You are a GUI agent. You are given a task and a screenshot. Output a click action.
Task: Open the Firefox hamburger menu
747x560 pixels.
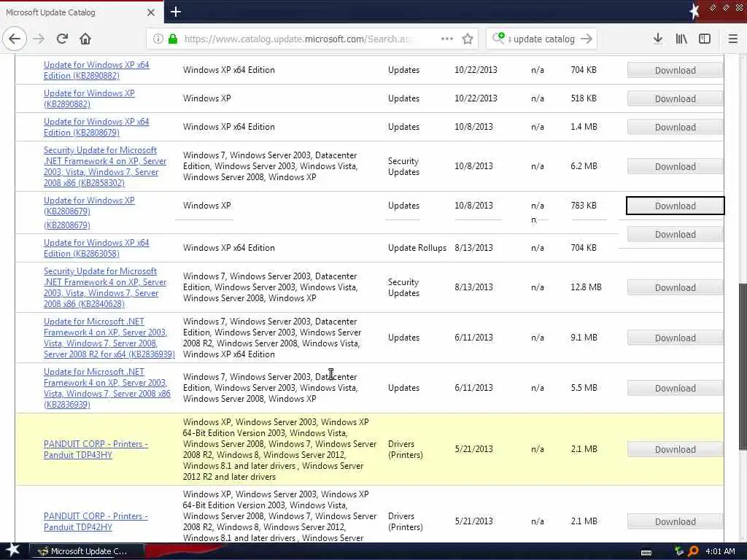click(x=732, y=39)
